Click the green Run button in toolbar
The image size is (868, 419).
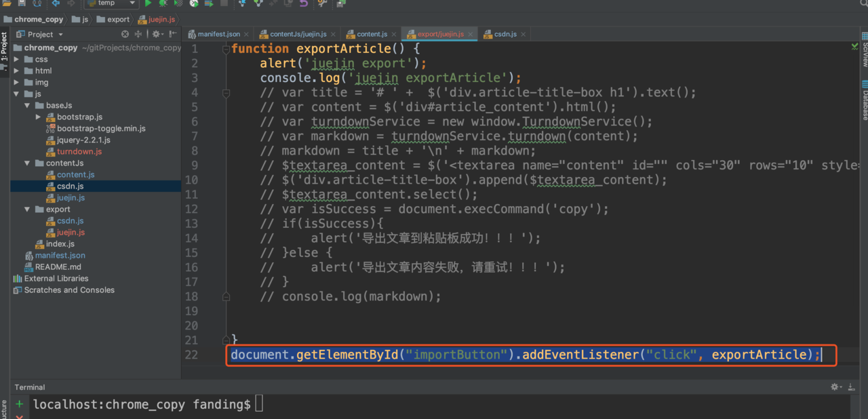[148, 3]
